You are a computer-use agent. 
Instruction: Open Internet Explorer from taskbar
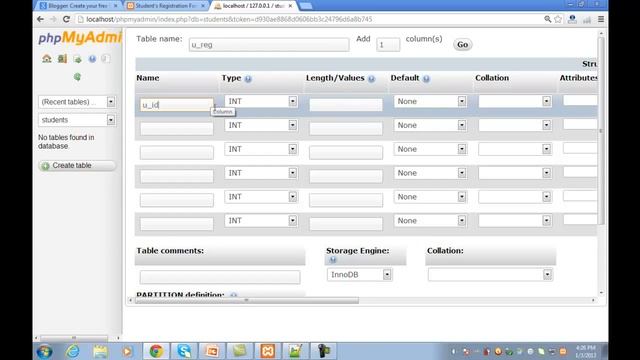(x=73, y=351)
